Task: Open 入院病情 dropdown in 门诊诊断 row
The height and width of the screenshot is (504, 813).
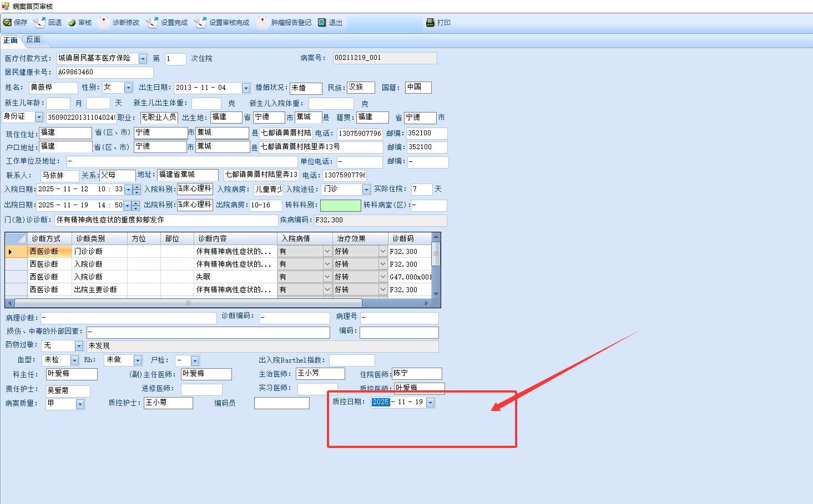Action: 327,251
